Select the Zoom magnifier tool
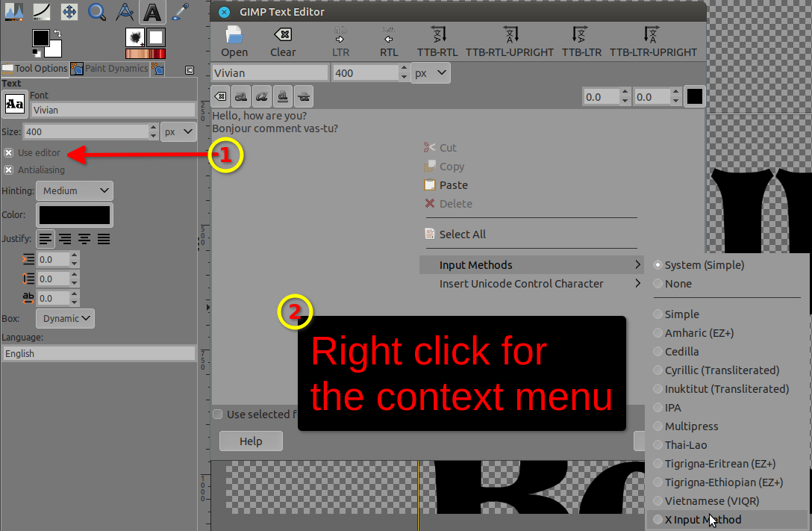This screenshot has height=531, width=812. pos(97,11)
